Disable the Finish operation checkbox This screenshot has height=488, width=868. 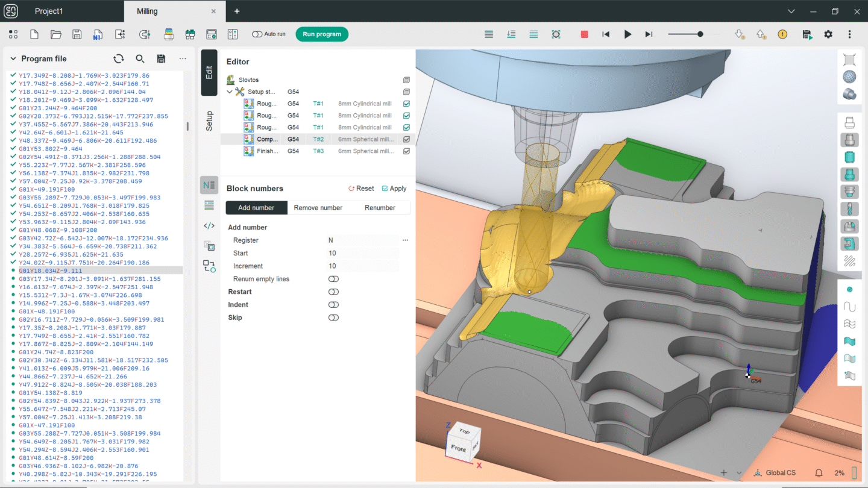(406, 151)
